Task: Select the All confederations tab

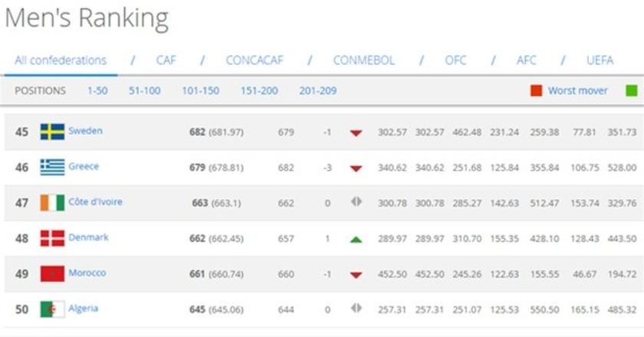Action: coord(61,61)
